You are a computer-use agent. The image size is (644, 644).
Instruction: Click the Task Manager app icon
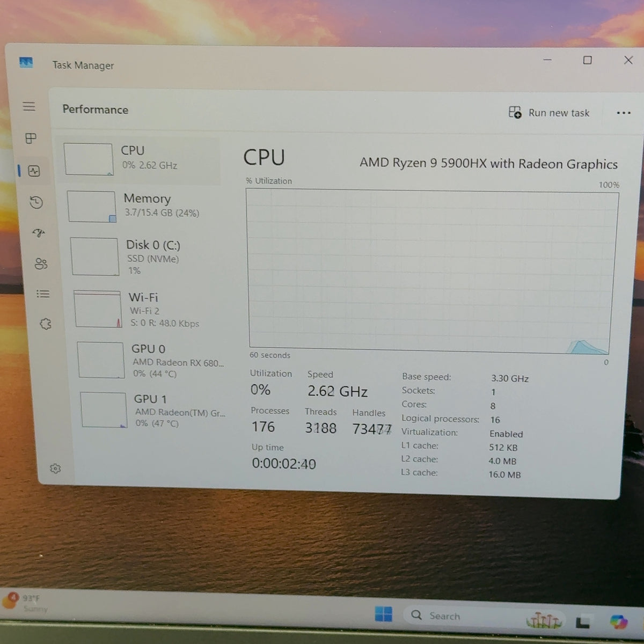[x=26, y=63]
